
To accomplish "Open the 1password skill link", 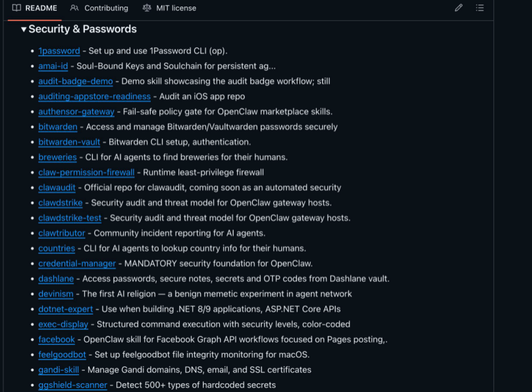I will [59, 51].
